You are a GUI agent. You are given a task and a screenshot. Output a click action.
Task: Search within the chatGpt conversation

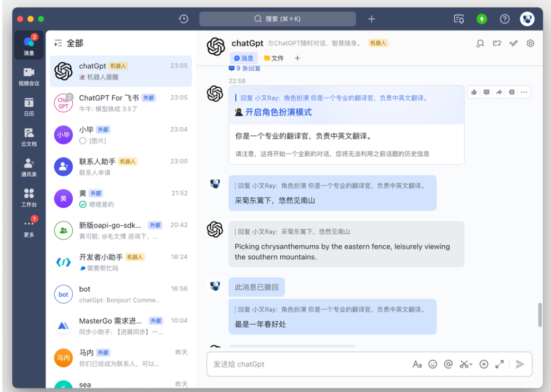[x=480, y=43]
